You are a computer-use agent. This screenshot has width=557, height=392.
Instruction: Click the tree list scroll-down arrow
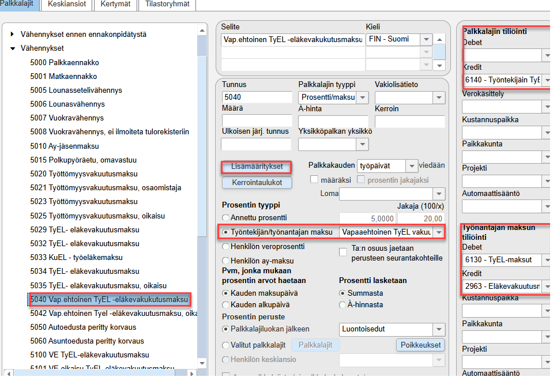coord(202,363)
